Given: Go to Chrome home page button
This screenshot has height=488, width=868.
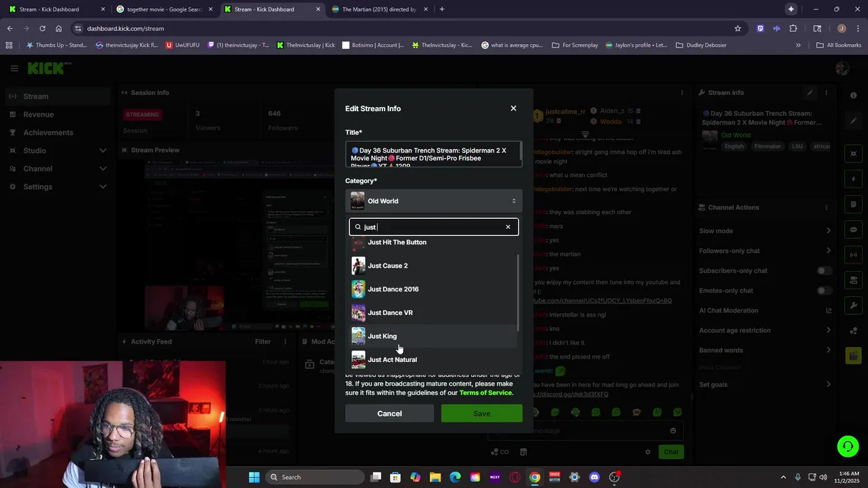Looking at the screenshot, I should click(59, 28).
